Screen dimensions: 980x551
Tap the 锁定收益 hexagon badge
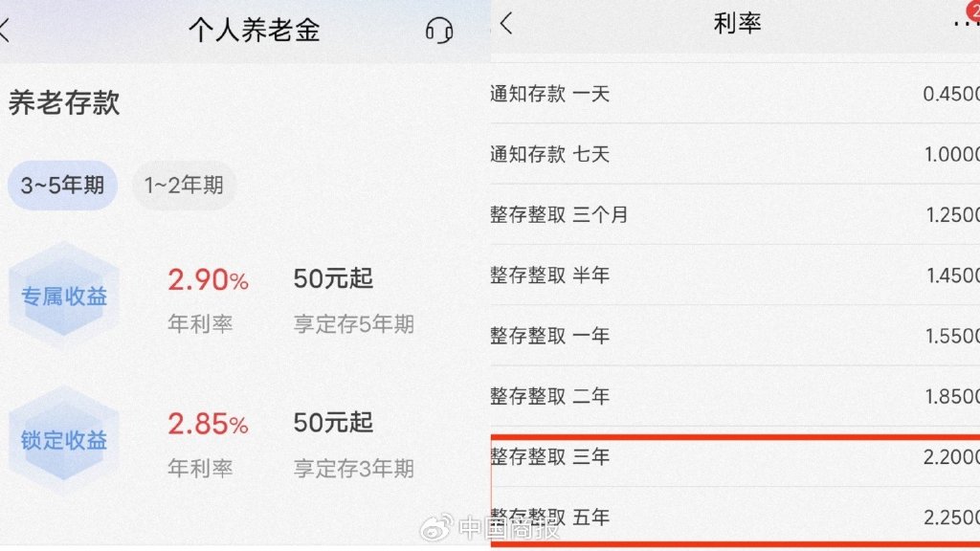(63, 440)
